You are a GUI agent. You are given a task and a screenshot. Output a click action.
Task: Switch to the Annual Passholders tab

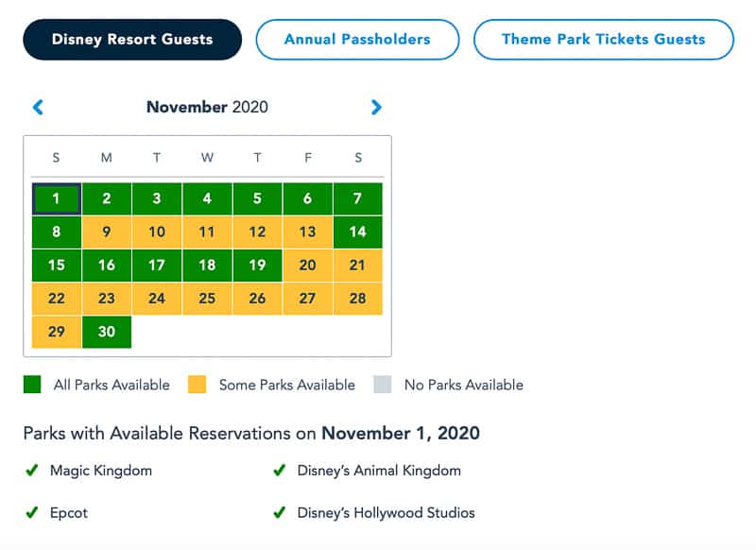point(357,39)
